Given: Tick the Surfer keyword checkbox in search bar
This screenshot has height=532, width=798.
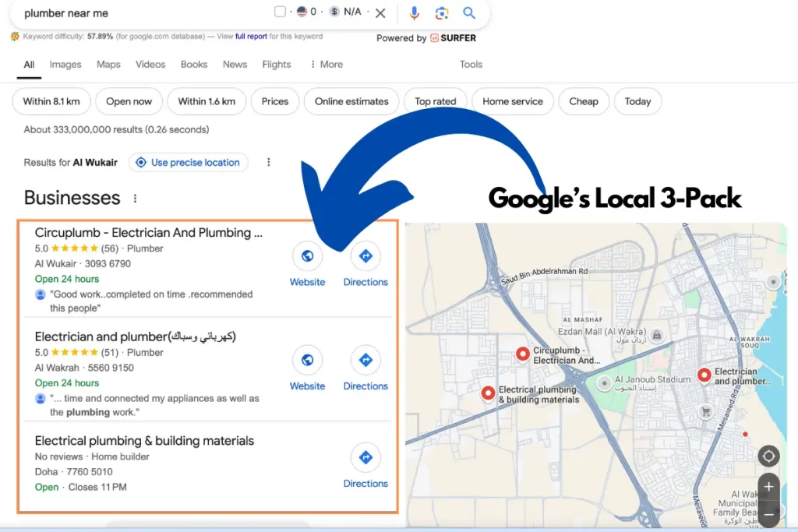Looking at the screenshot, I should [280, 12].
